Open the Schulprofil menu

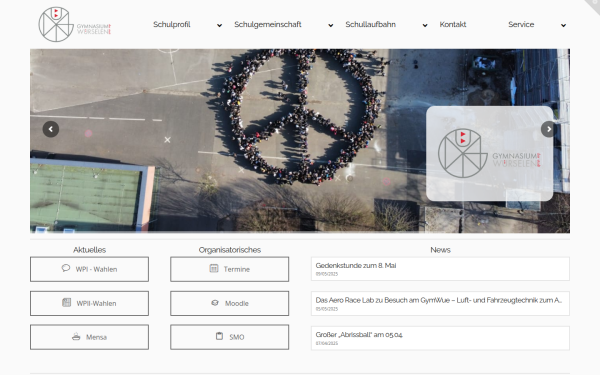pos(172,24)
